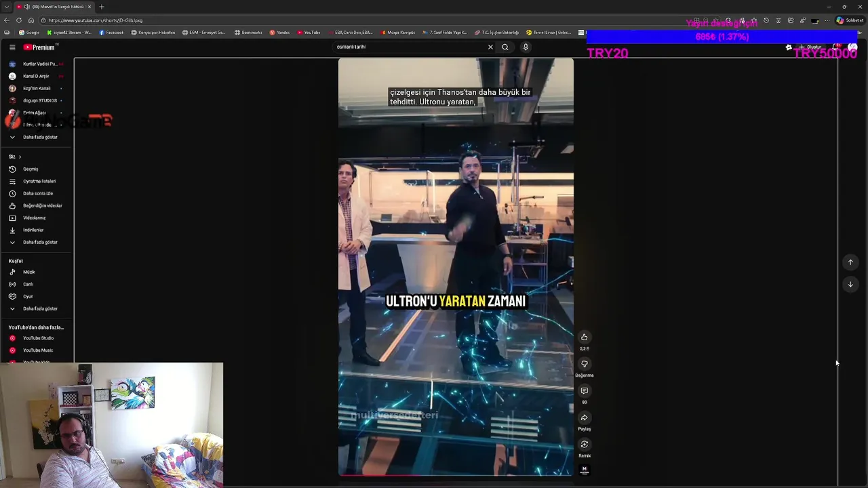Screen dimensions: 868x488
Task: Start voice search with the microphone icon
Action: [526, 47]
